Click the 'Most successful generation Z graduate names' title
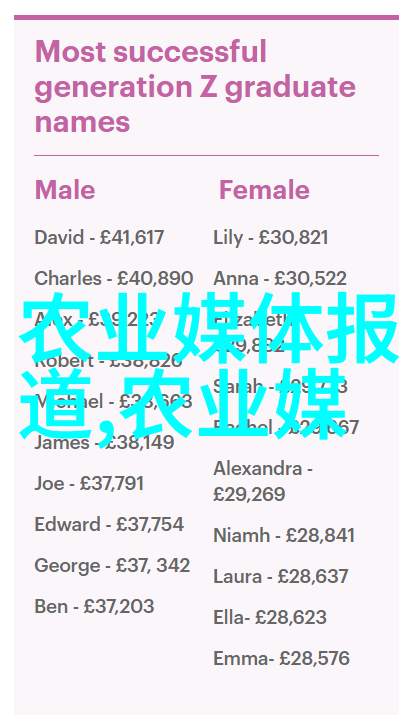This screenshot has height=715, width=414. click(x=195, y=87)
